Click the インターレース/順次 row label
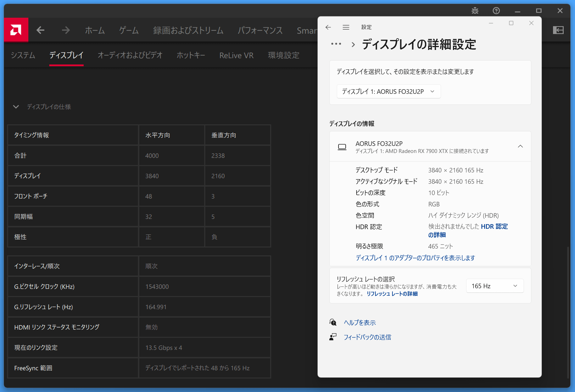Image resolution: width=575 pixels, height=392 pixels. point(37,266)
